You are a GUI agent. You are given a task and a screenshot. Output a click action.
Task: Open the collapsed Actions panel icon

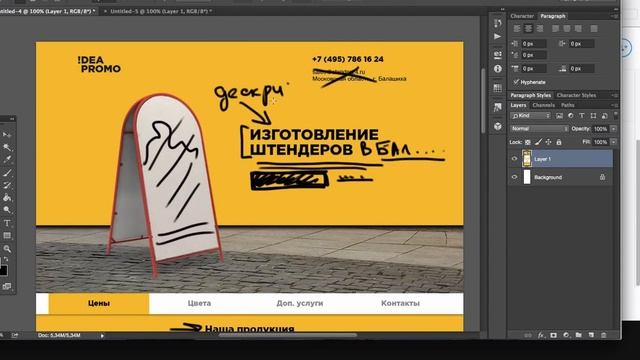pos(497,36)
